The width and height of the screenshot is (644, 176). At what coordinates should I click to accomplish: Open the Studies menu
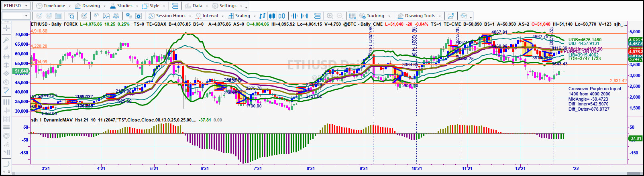[123, 6]
